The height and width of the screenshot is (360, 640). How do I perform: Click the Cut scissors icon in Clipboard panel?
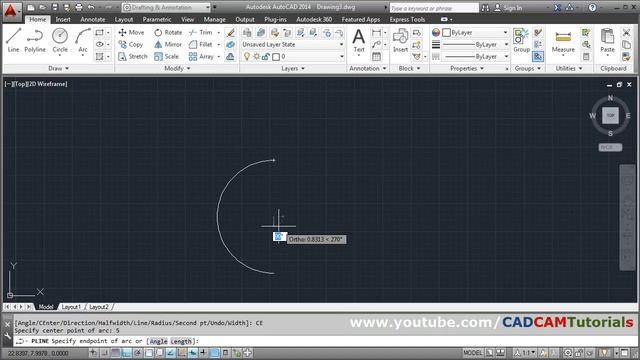[x=627, y=32]
